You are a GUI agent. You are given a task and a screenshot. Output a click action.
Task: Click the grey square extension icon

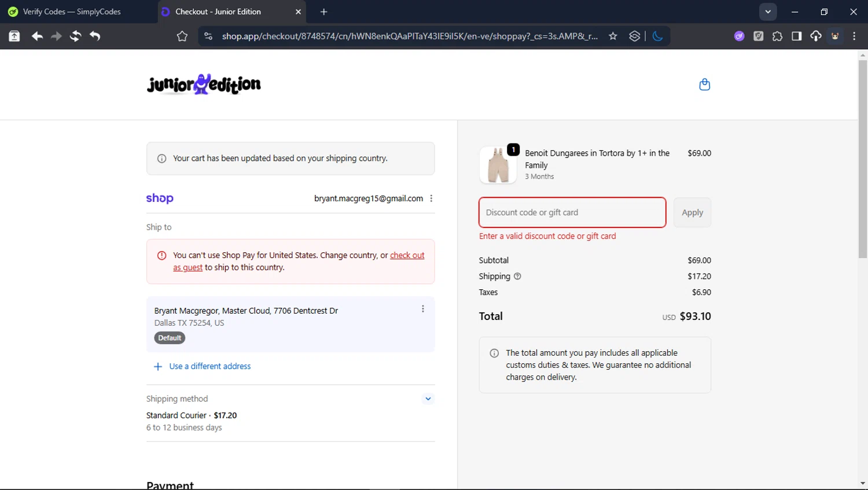click(758, 36)
